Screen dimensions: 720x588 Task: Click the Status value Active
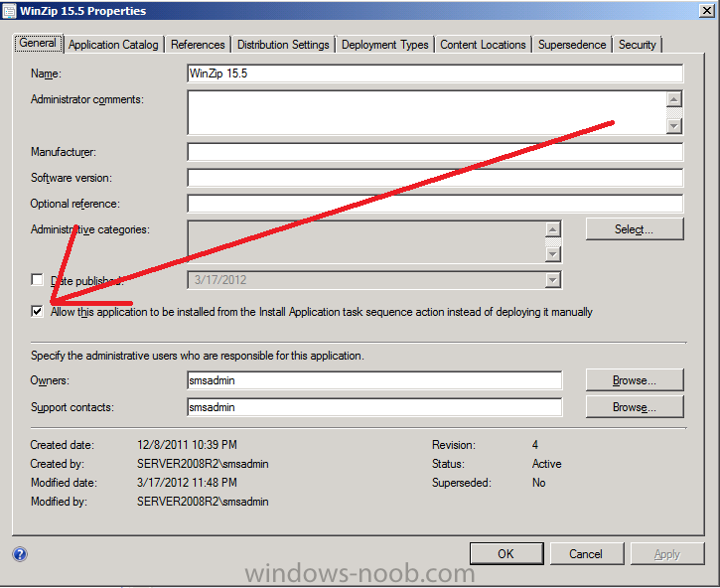coord(546,464)
